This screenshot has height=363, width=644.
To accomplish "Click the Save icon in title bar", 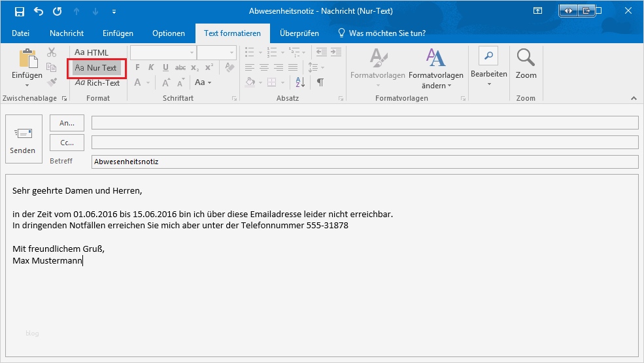I will point(20,11).
